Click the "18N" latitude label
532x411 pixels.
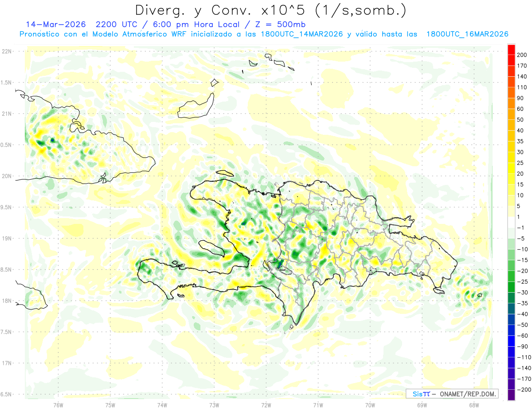(7, 301)
